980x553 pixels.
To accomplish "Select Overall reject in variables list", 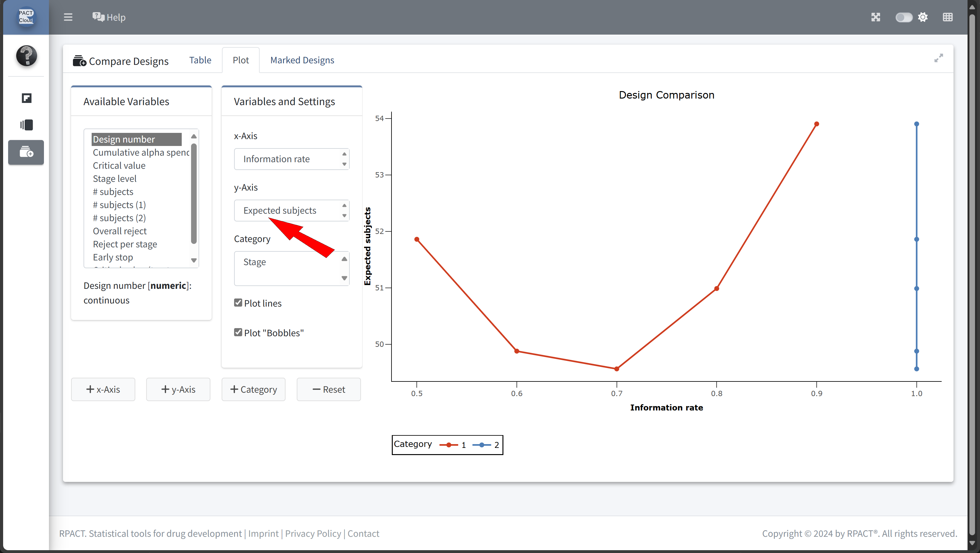I will point(119,231).
